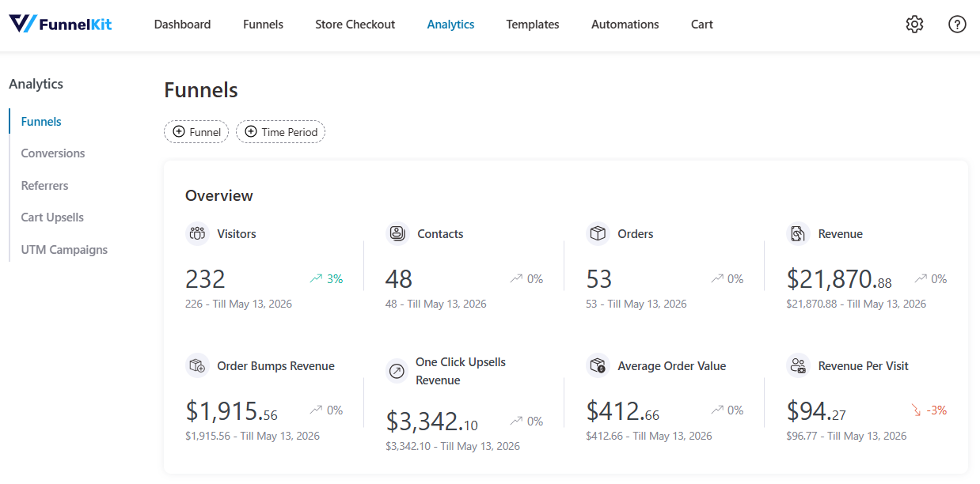Open Cart in top navigation

point(701,25)
